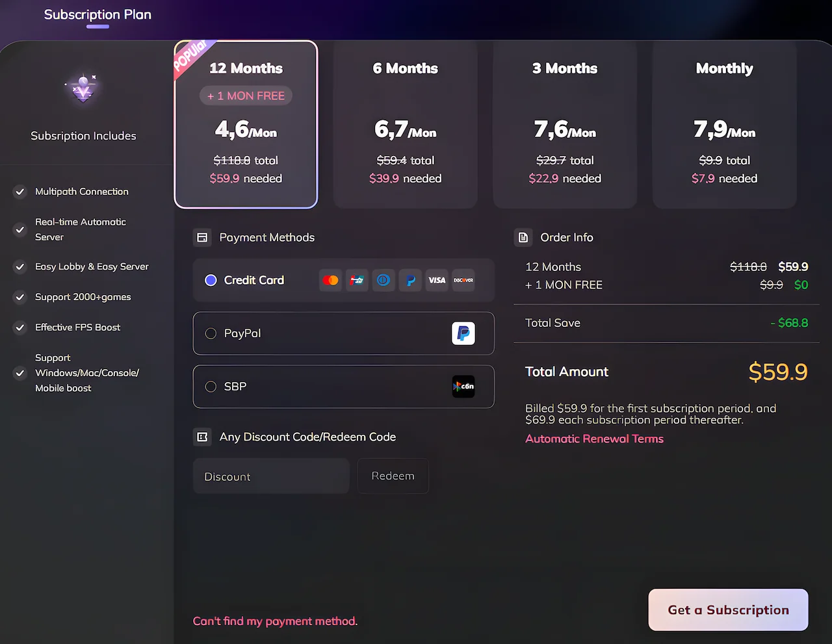832x644 pixels.
Task: Click the Discount Code ticket icon
Action: [x=202, y=437]
